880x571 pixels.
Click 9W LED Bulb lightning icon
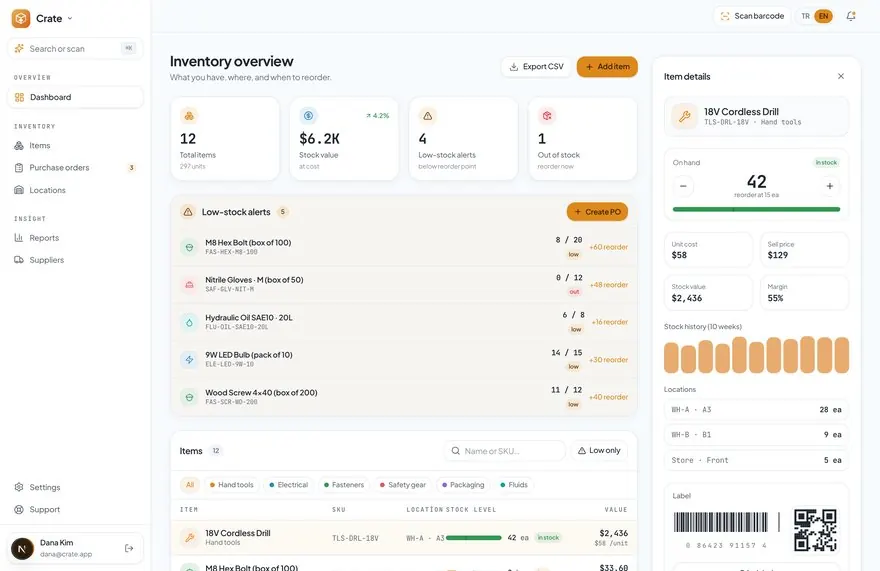pos(190,359)
